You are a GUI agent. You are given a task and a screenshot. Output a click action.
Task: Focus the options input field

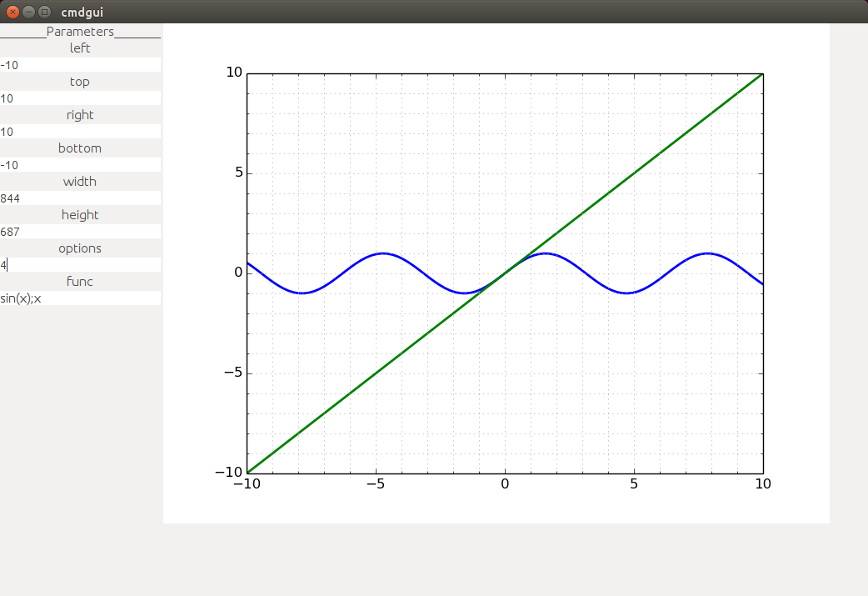pos(80,265)
